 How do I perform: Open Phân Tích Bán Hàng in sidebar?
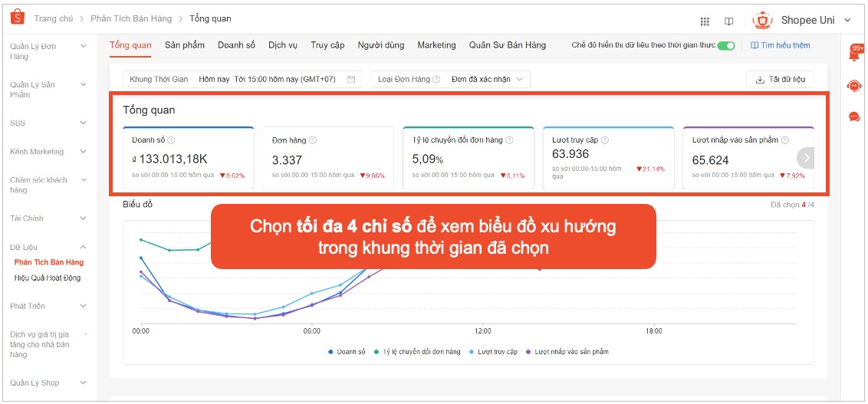[49, 261]
